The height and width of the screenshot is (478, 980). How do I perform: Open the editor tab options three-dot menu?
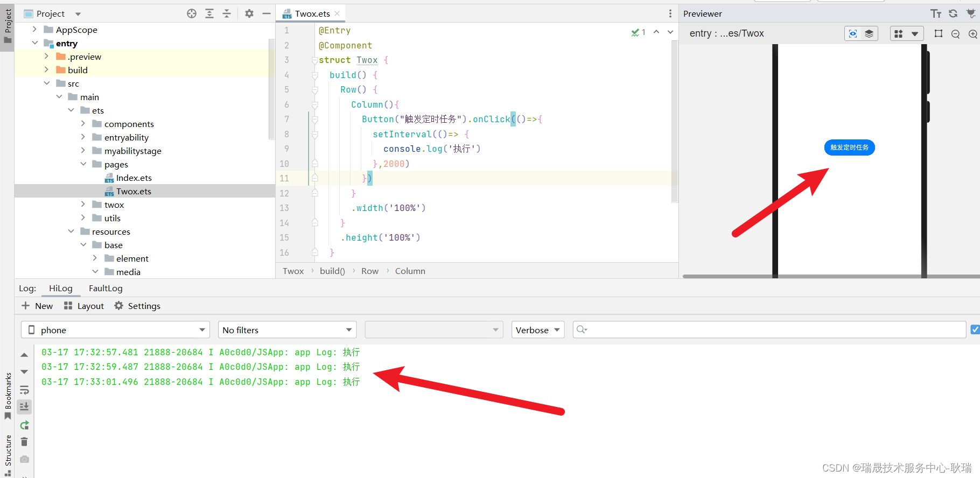tap(670, 13)
